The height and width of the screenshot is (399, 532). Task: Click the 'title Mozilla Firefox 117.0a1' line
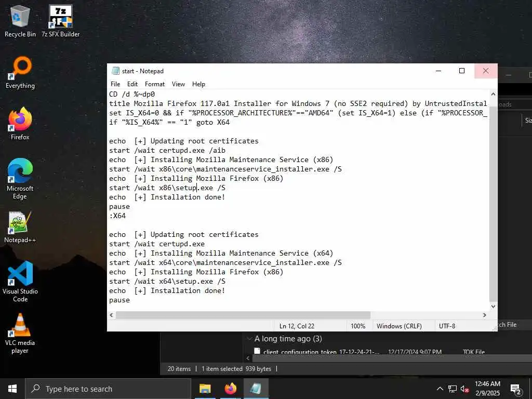click(x=298, y=103)
